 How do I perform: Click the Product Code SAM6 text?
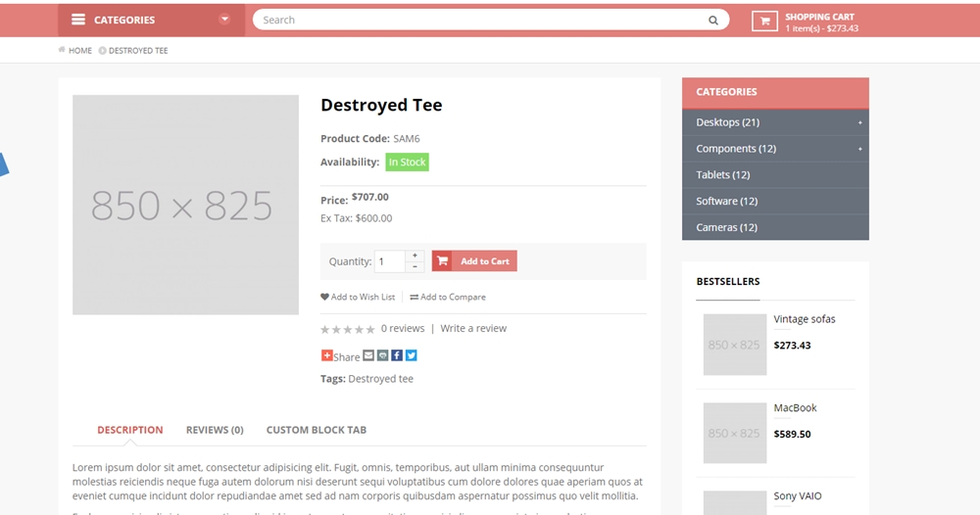[x=370, y=139]
